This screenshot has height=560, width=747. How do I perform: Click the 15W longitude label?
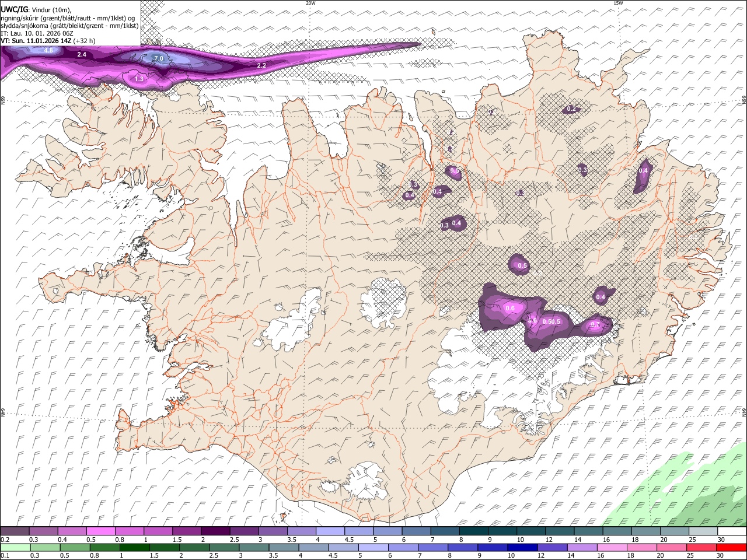coord(618,3)
